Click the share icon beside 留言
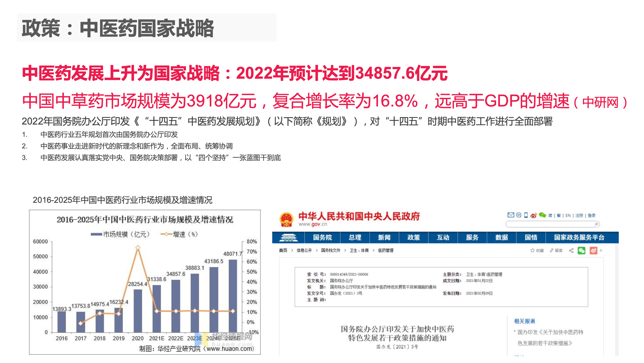Viewport: 644px width, 363px height. (571, 250)
